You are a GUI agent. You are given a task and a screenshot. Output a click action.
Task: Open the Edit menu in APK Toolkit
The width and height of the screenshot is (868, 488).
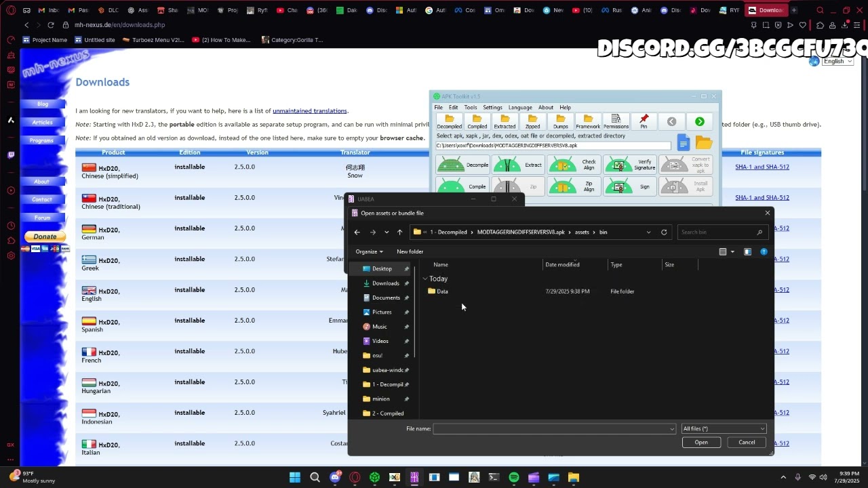click(x=453, y=107)
